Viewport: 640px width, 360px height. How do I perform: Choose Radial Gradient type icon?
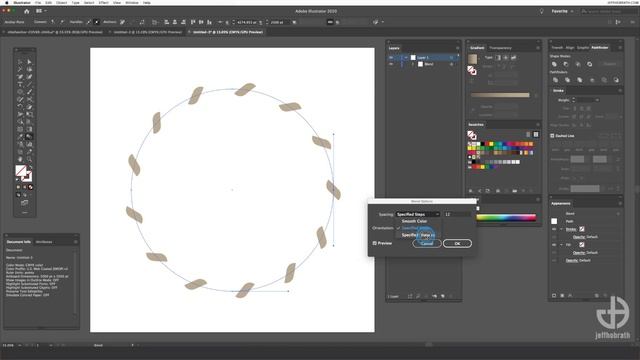(506, 58)
